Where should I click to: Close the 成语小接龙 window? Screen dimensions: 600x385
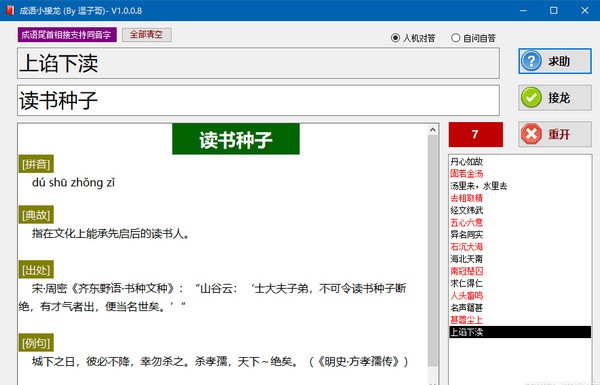click(x=585, y=11)
